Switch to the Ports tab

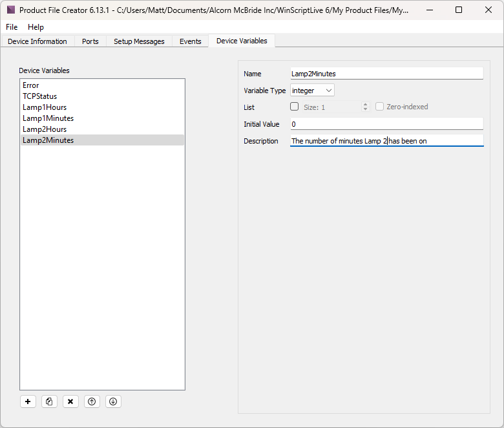[x=90, y=41]
